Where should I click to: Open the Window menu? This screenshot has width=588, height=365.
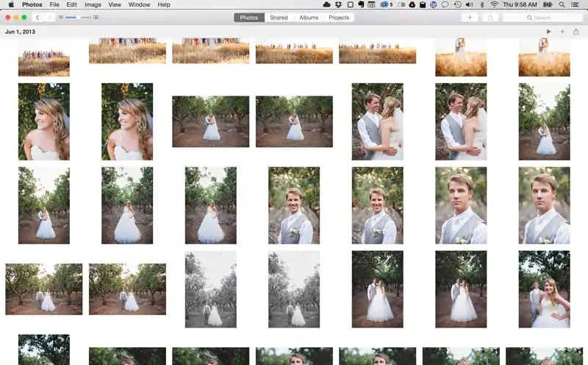139,4
